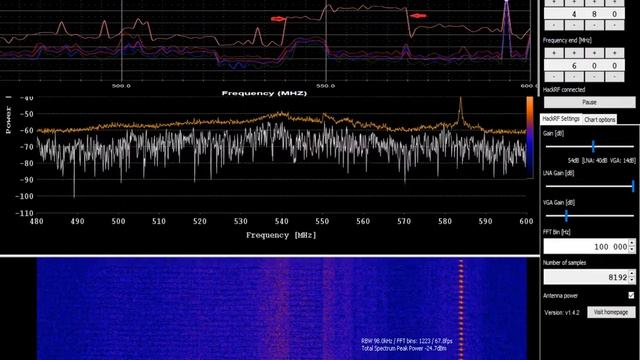Click the FFT Bin value field
The image size is (640, 360).
tap(586, 247)
